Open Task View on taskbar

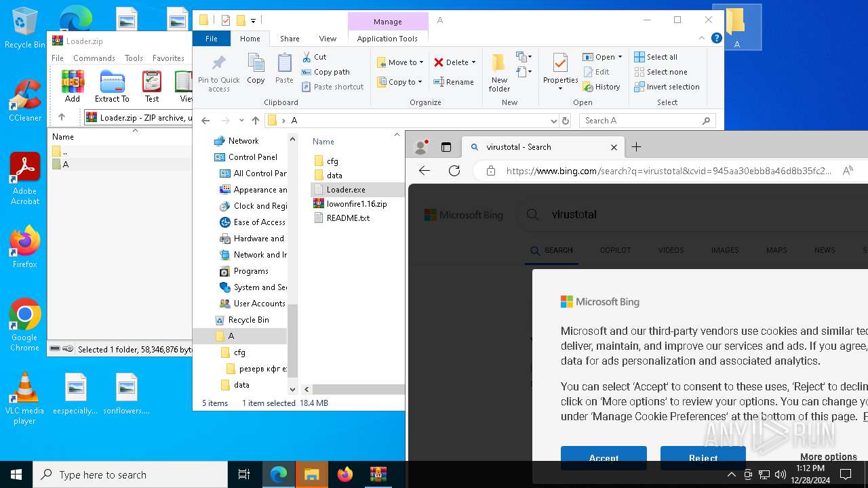[244, 474]
